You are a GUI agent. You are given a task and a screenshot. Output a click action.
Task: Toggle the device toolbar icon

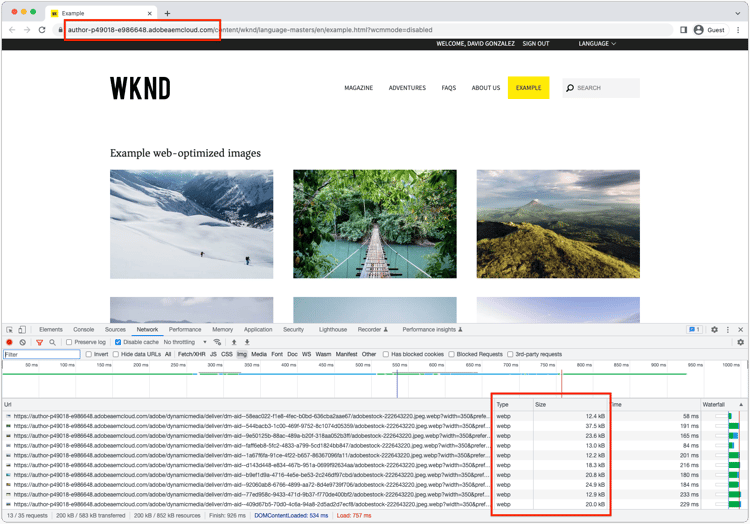coord(22,330)
